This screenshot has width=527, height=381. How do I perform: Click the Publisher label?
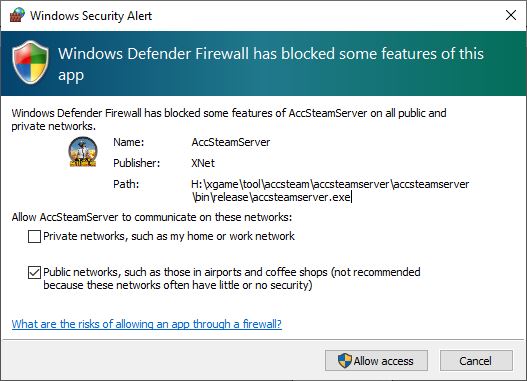[136, 163]
